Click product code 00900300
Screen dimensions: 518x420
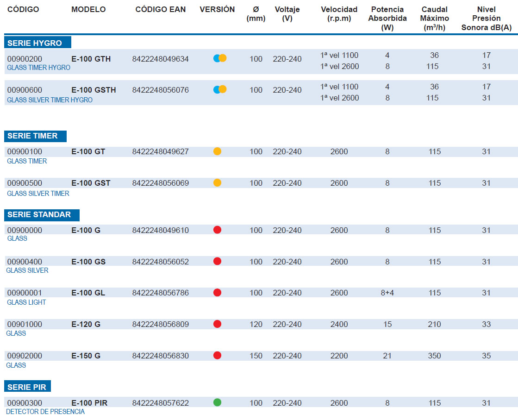[25, 403]
